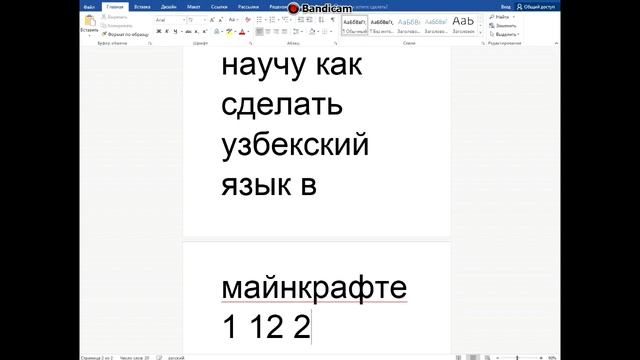Image resolution: width=640 pixels, height=360 pixels.
Task: Click the zoom slider in status bar
Action: 520,358
